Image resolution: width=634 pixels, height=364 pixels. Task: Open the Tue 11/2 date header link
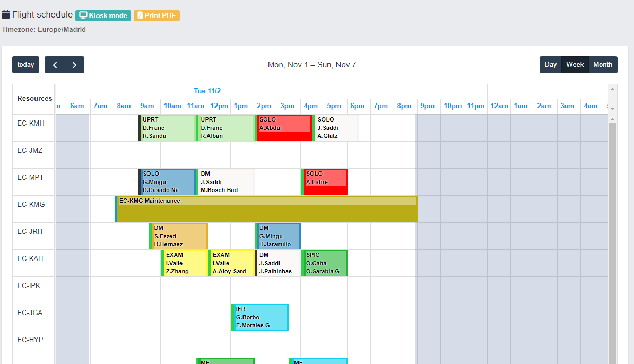(x=207, y=91)
